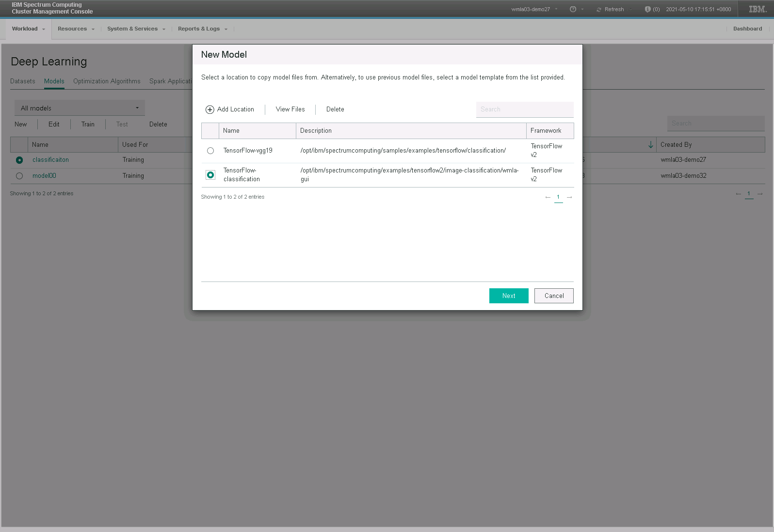Image resolution: width=774 pixels, height=532 pixels.
Task: Open the help dropdown arrow
Action: click(582, 9)
